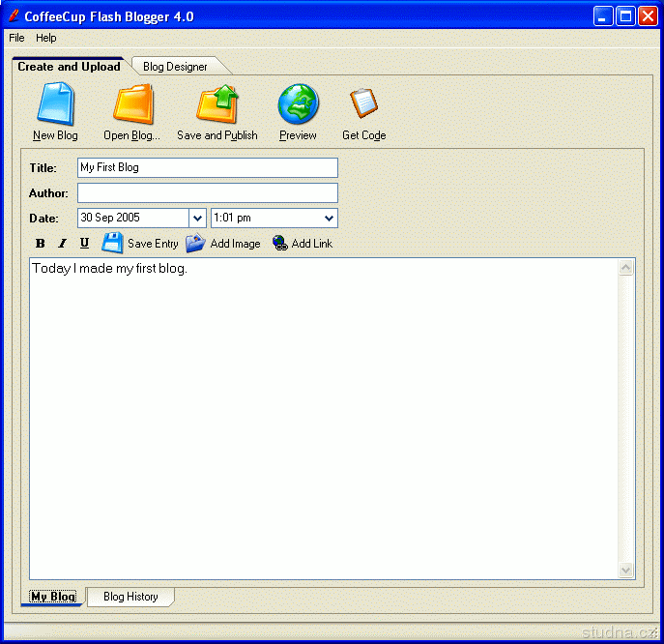Click inside the blog entry text area
664x644 pixels.
coord(324,419)
